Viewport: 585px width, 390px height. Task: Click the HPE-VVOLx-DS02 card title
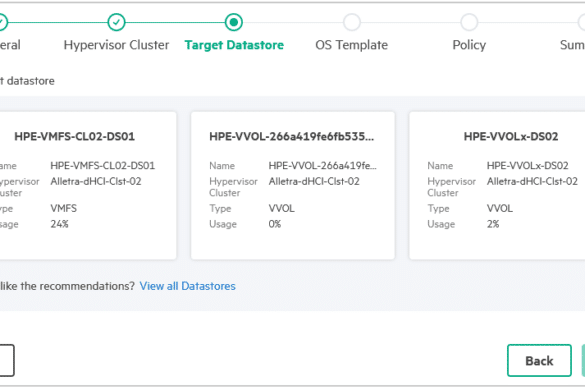click(x=511, y=137)
